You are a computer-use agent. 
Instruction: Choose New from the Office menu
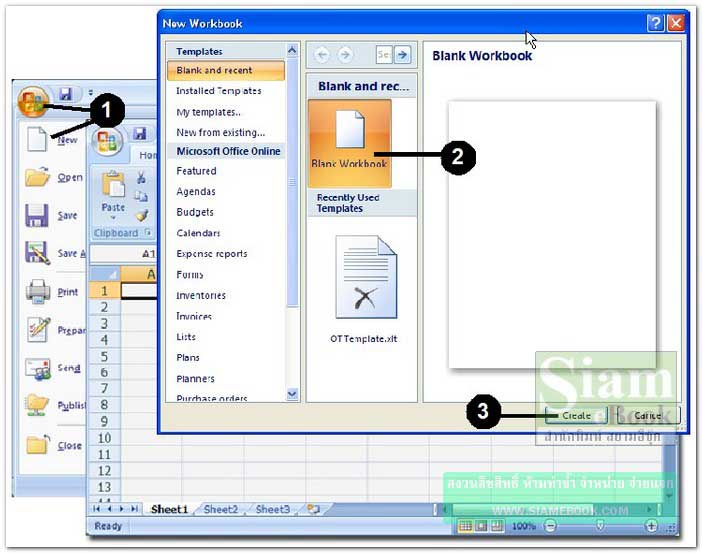[51, 140]
